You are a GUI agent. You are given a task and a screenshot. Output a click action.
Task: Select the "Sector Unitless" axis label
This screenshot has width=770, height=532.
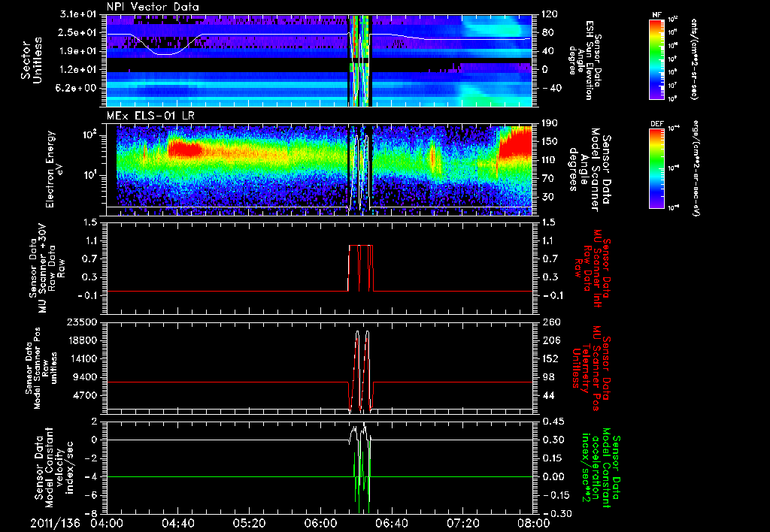pyautogui.click(x=31, y=60)
